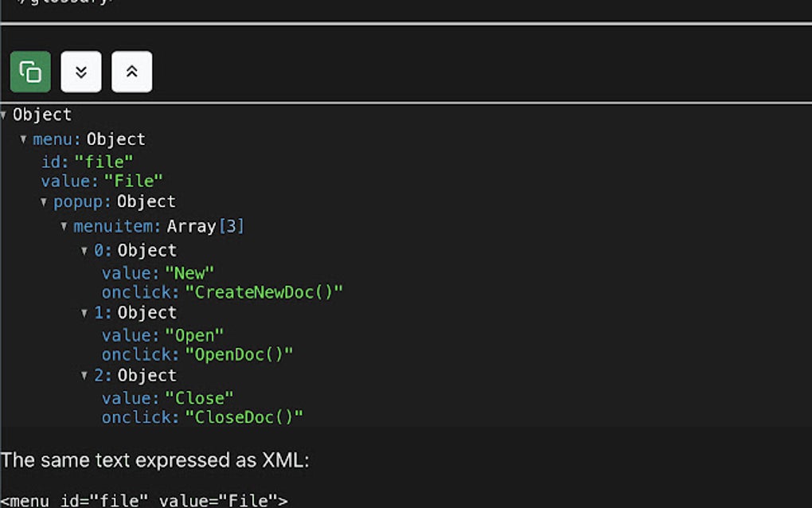Collapse array item 2 object
The height and width of the screenshot is (508, 812).
[84, 376]
